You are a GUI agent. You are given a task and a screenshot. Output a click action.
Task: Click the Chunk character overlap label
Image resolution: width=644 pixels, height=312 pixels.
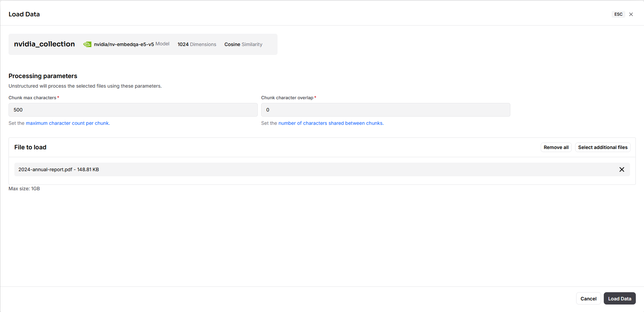click(287, 98)
